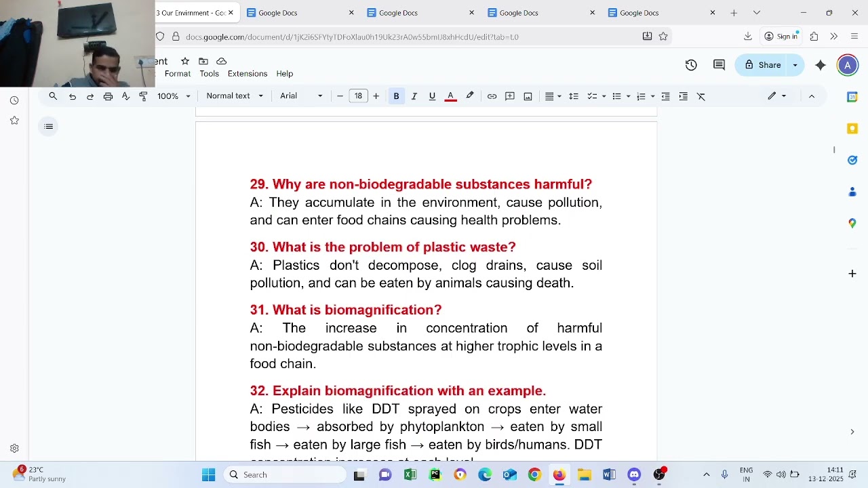868x488 pixels.
Task: Open Google Calendar in side panel
Action: click(852, 98)
